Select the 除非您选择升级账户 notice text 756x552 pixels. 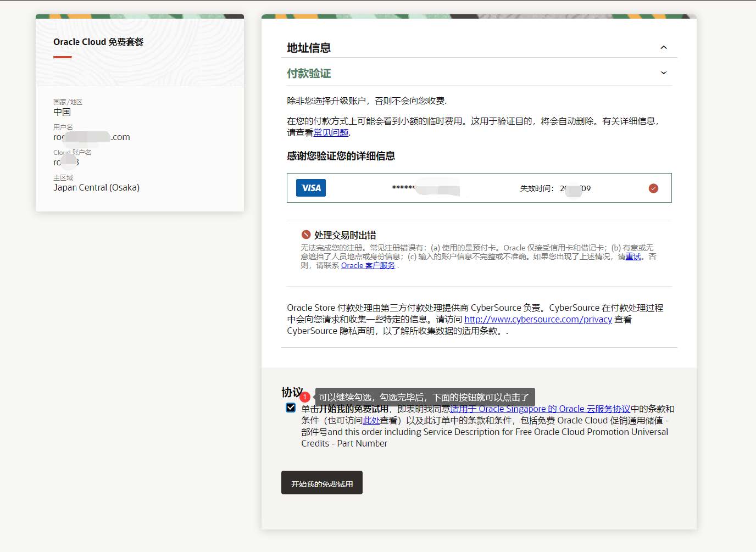367,101
